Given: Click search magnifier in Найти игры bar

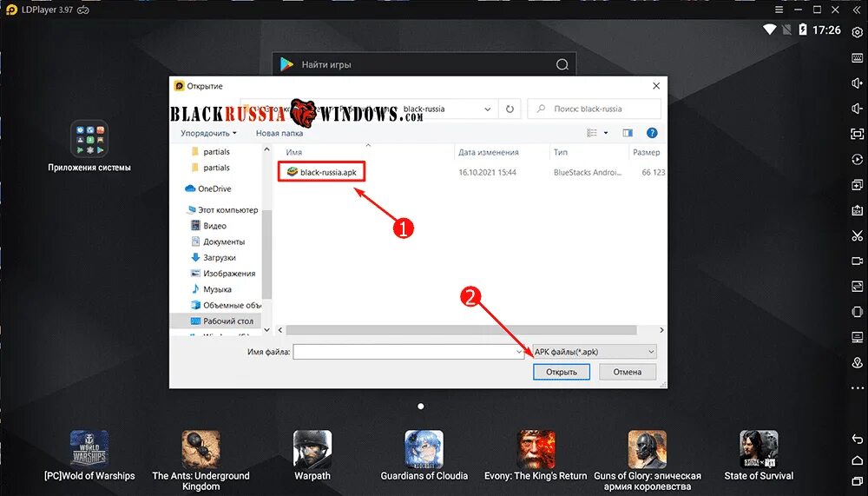Looking at the screenshot, I should (x=562, y=65).
